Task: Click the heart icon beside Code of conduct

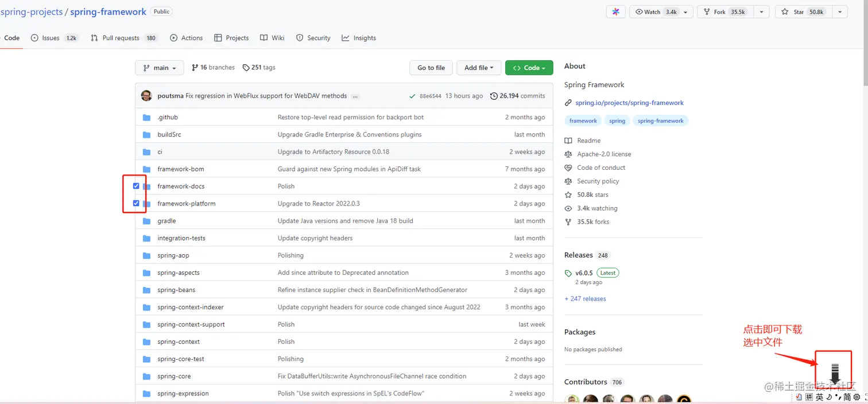Action: click(x=568, y=168)
